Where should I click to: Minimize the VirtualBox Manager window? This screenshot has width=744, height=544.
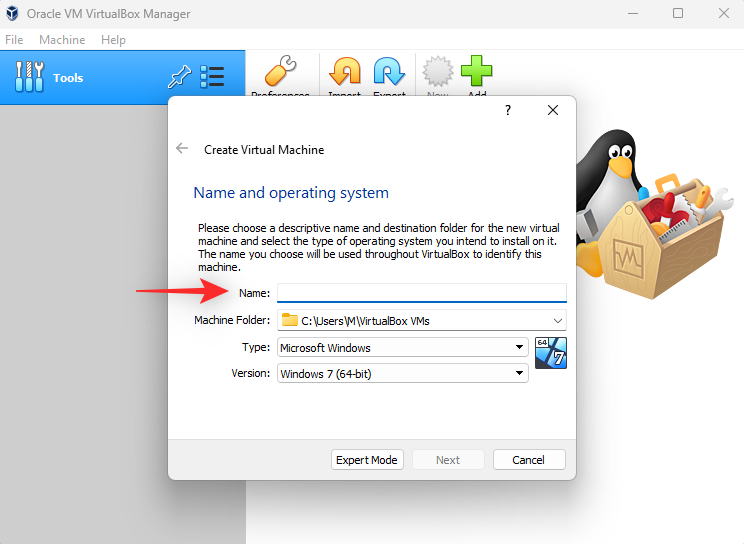point(632,13)
